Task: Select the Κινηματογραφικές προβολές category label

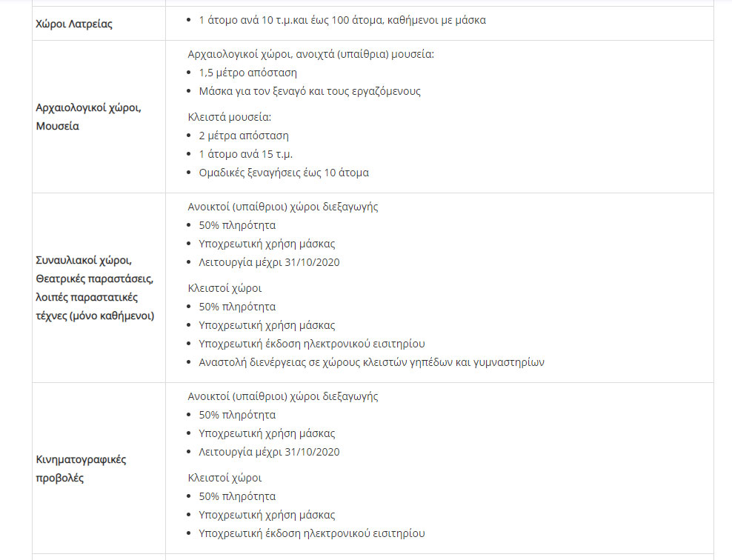Action: [81, 469]
